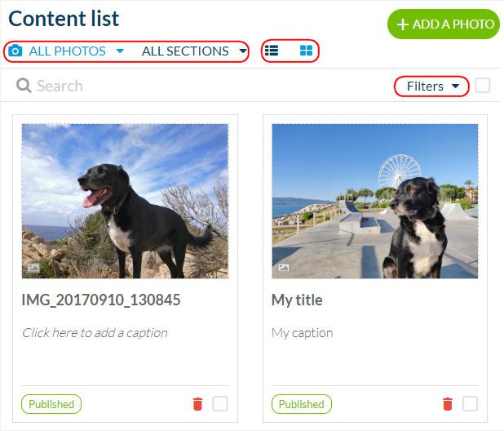The image size is (504, 431).
Task: Click the camera icon beside All Photos
Action: tap(15, 51)
